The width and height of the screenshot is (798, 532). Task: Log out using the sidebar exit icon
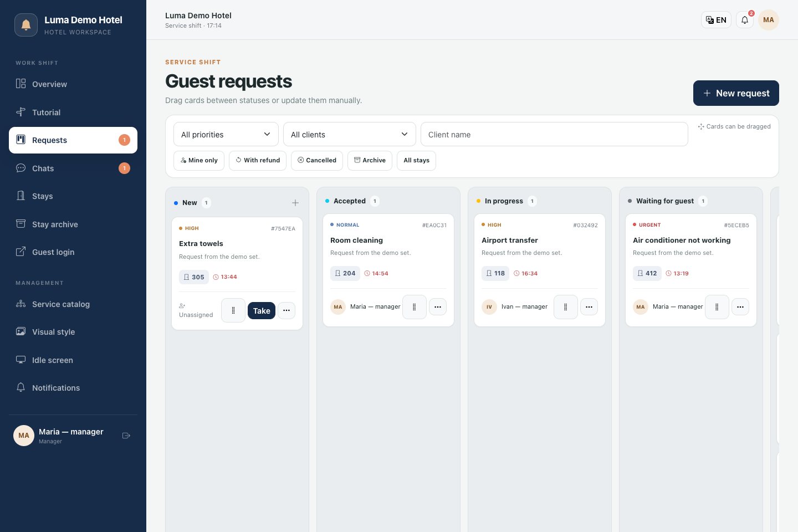pos(126,436)
